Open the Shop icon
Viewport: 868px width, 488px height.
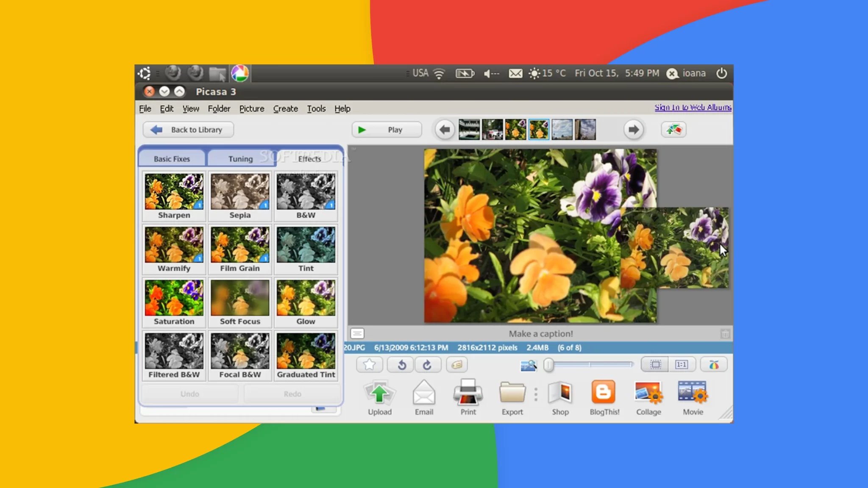point(560,397)
